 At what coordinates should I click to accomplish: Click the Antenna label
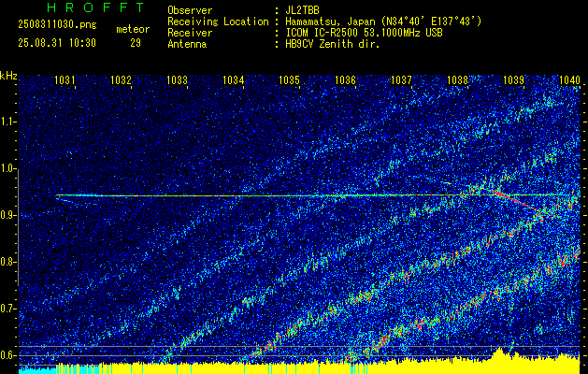(187, 44)
